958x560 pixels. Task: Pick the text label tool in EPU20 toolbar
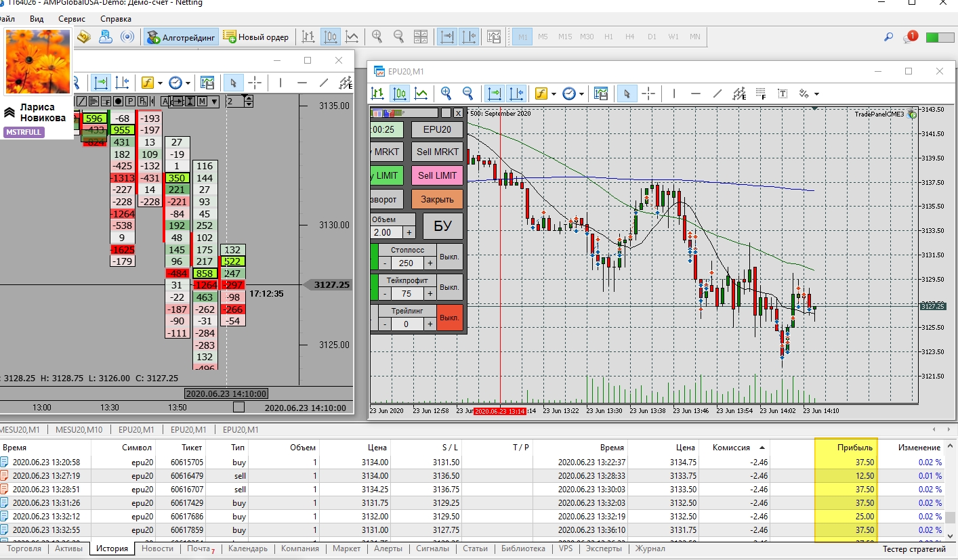[x=783, y=93]
